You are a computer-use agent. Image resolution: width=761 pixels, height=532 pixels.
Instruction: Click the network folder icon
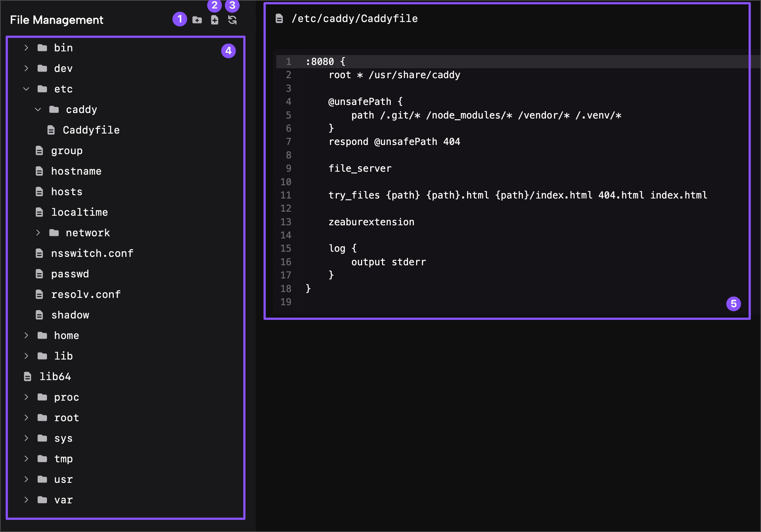point(54,233)
